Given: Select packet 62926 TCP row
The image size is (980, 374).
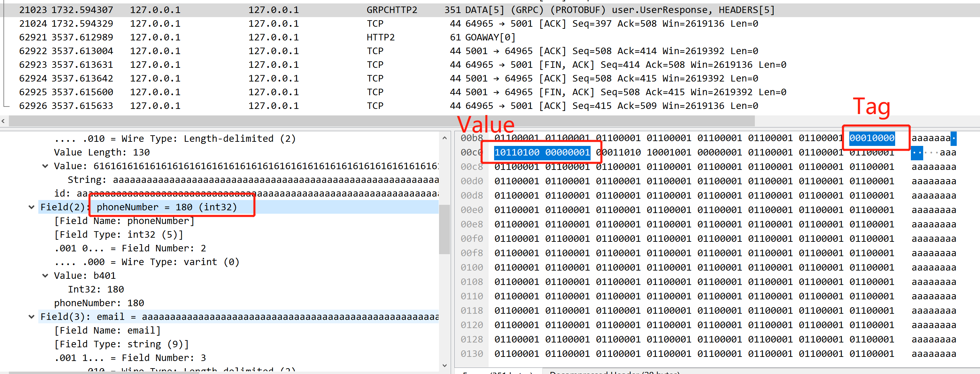Looking at the screenshot, I should point(490,106).
